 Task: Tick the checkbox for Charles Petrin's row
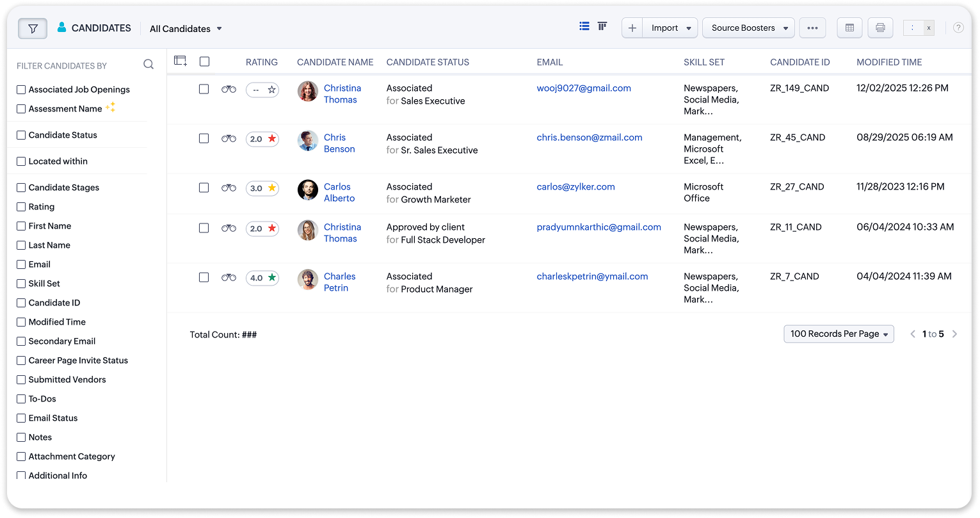tap(204, 277)
